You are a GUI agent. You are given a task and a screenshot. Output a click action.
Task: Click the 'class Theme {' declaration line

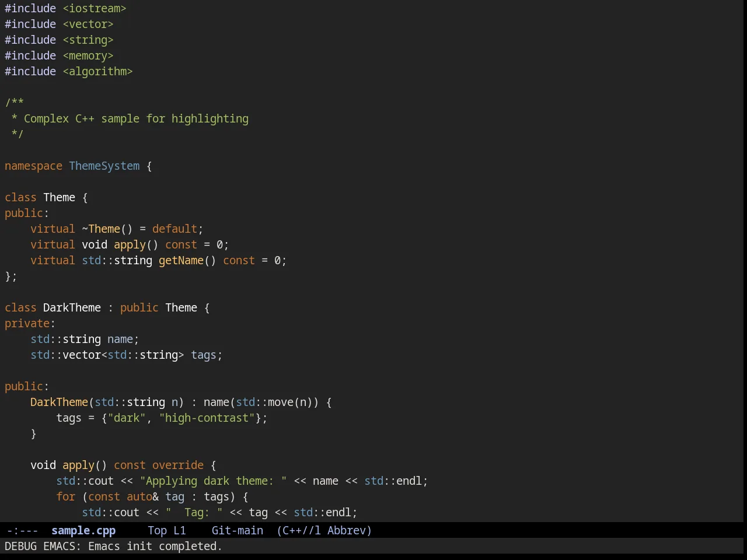point(46,197)
